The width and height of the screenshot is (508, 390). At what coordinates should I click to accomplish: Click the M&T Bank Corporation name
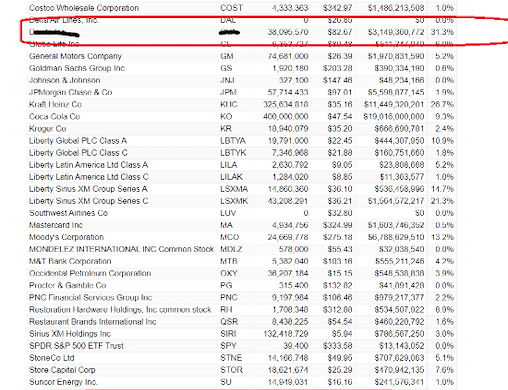70,261
